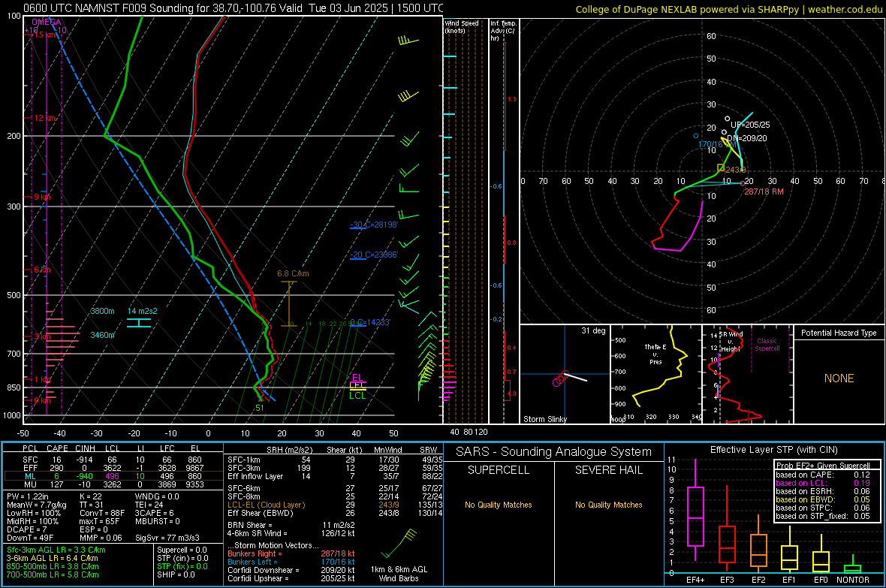Screen dimensions: 886x588
Task: Click the PW = 1.22in value
Action: (29, 496)
